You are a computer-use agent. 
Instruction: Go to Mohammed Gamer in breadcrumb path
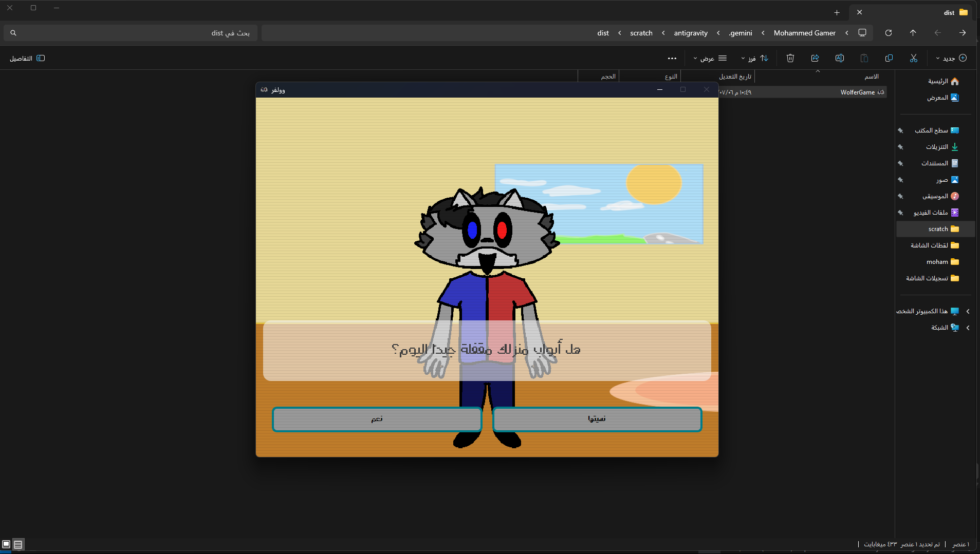[x=804, y=33]
